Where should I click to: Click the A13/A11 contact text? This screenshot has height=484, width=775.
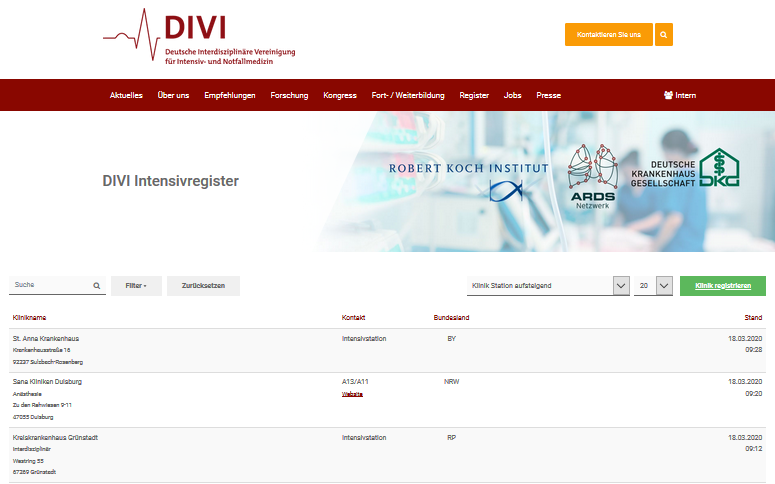(x=355, y=382)
